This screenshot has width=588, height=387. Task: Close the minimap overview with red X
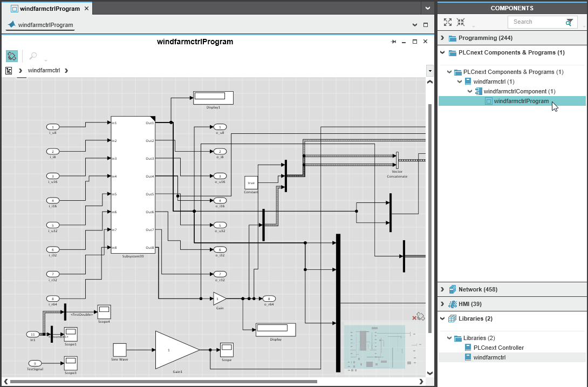pos(414,318)
